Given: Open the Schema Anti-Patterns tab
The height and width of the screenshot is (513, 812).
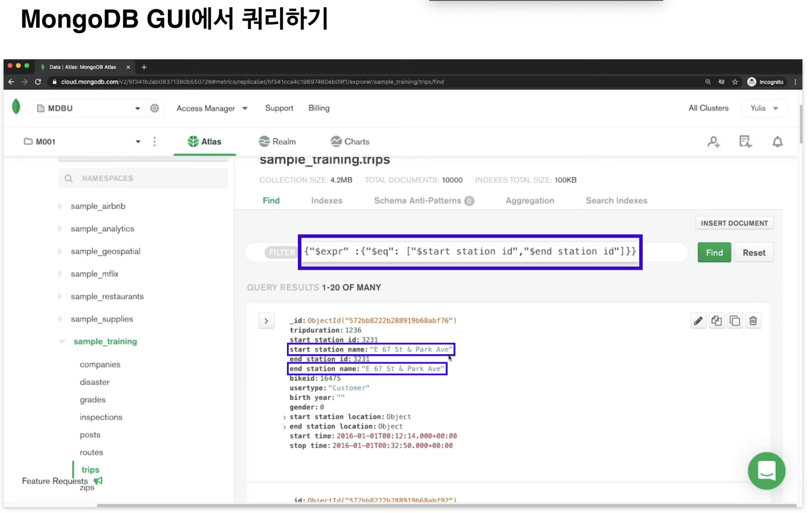Looking at the screenshot, I should [424, 201].
